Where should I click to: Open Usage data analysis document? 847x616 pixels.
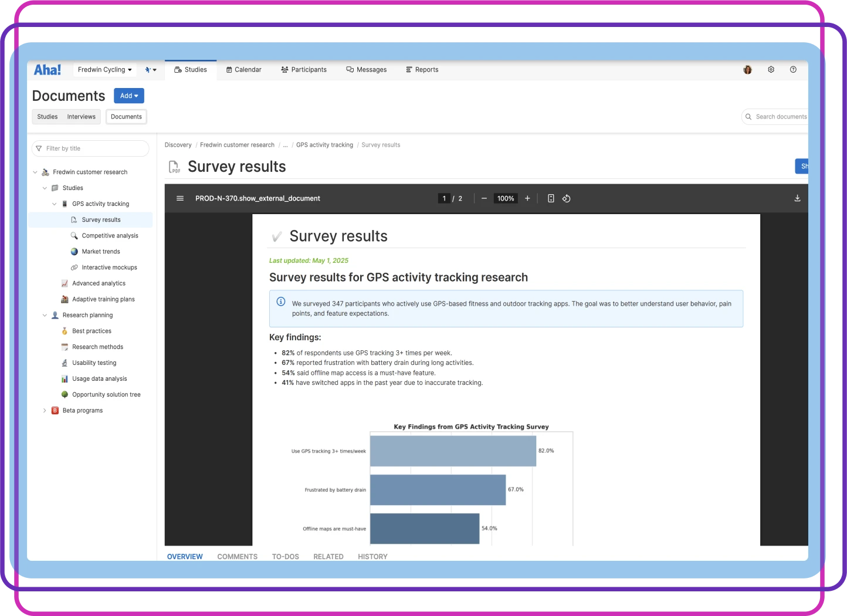(99, 379)
